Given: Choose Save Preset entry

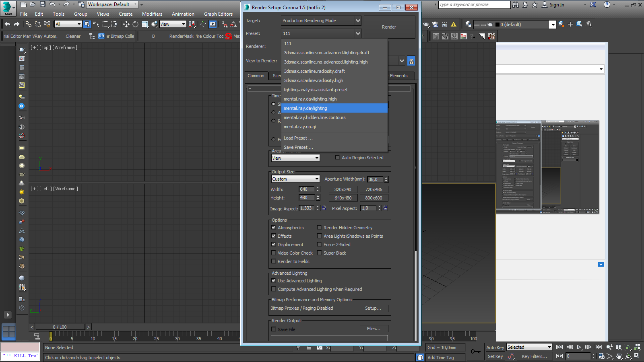Looking at the screenshot, I should [x=334, y=147].
